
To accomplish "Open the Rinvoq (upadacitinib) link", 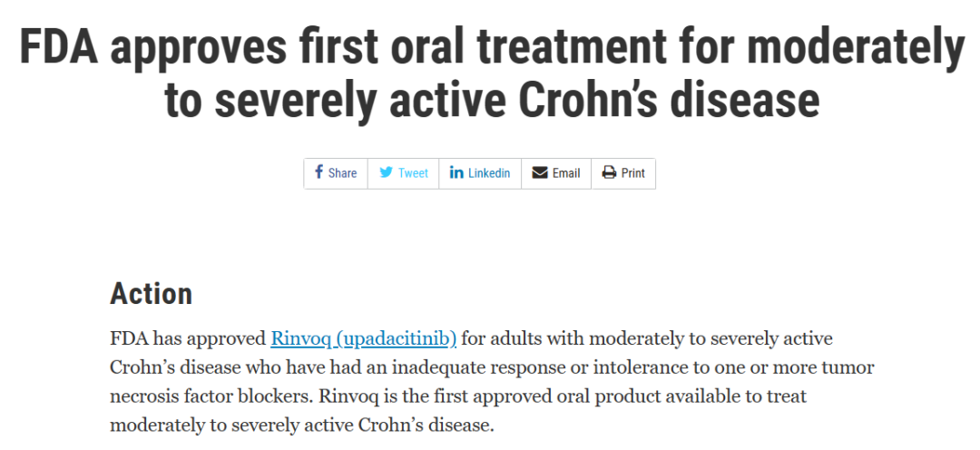I will coord(363,339).
